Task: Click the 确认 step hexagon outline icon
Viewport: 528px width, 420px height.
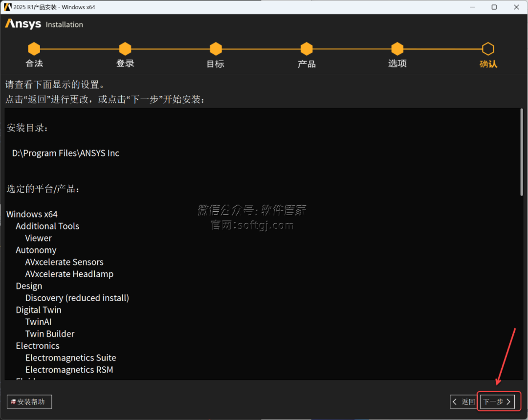Action: point(488,49)
